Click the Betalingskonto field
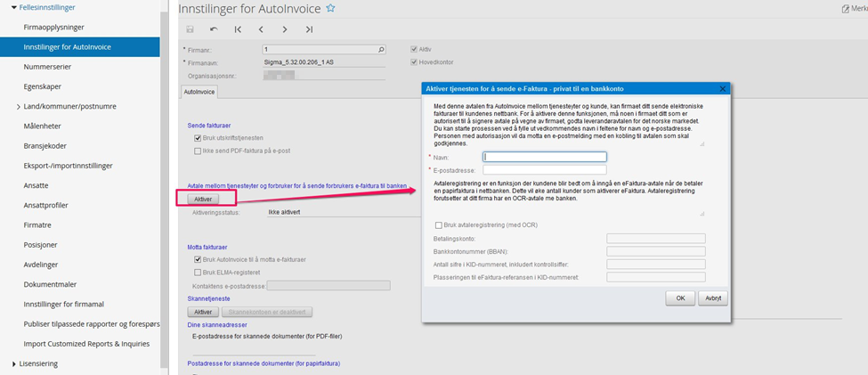Viewport: 868px width, 375px height. click(656, 239)
